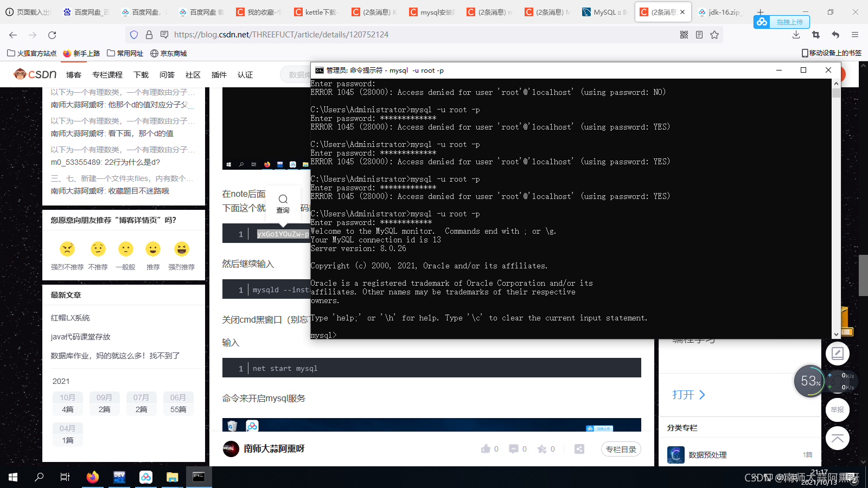868x488 pixels.
Task: Open the 10月 archive entry
Action: click(x=67, y=403)
